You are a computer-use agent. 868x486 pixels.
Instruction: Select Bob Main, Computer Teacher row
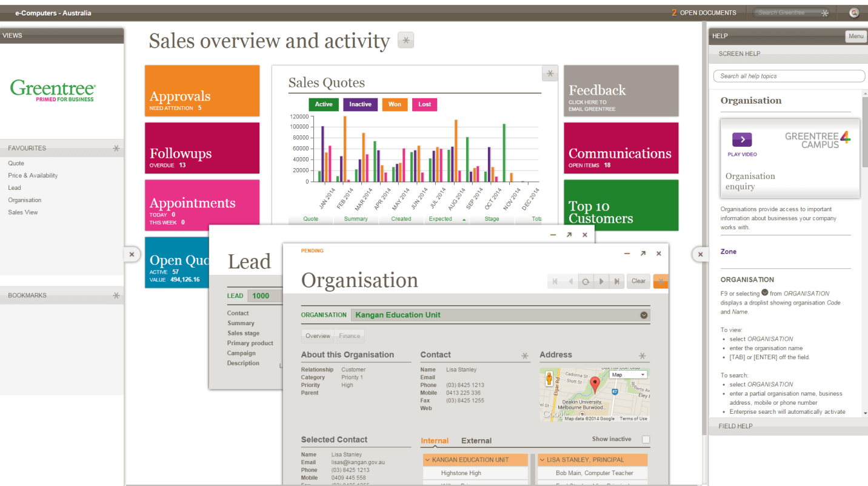point(593,473)
